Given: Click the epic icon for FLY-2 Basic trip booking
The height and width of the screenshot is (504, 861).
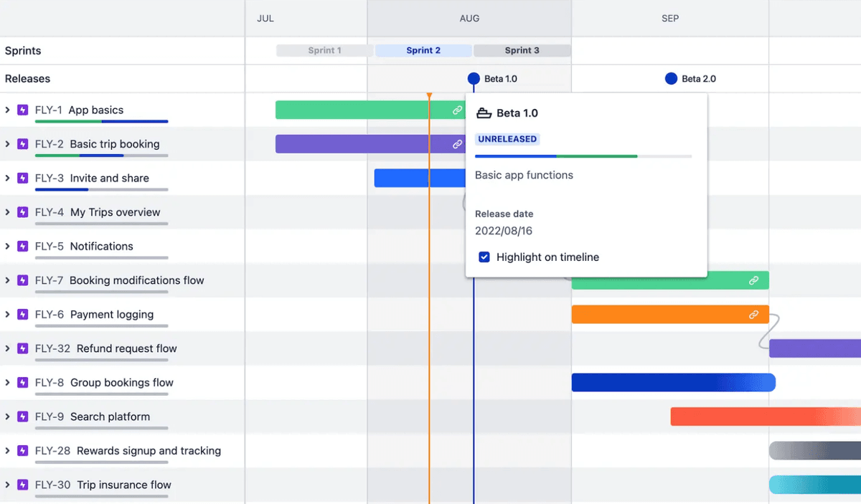Looking at the screenshot, I should point(22,144).
